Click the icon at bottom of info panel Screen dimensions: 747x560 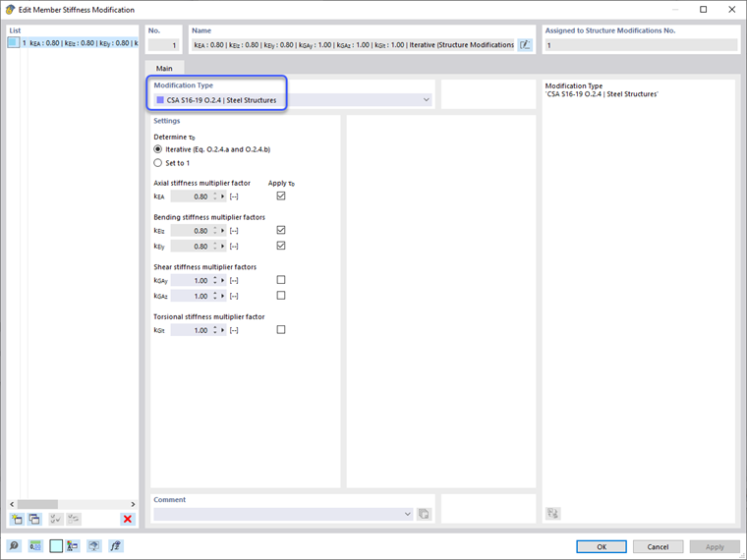tap(552, 513)
